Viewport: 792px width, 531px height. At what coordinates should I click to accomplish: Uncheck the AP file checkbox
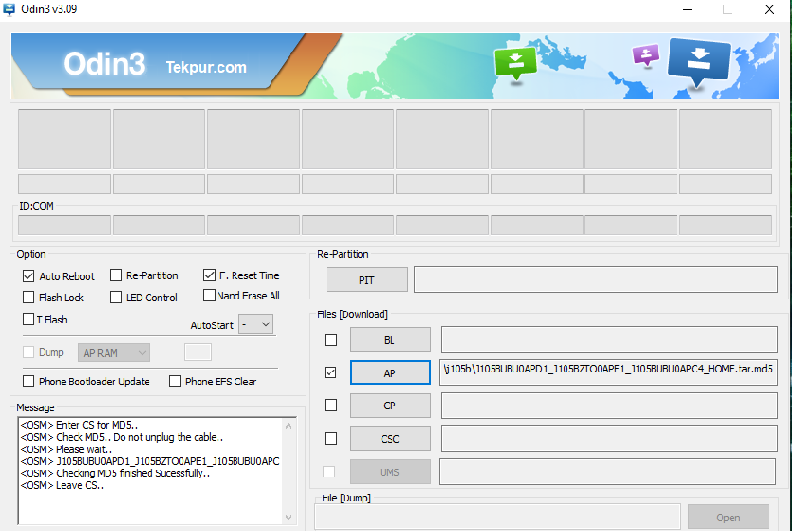330,373
